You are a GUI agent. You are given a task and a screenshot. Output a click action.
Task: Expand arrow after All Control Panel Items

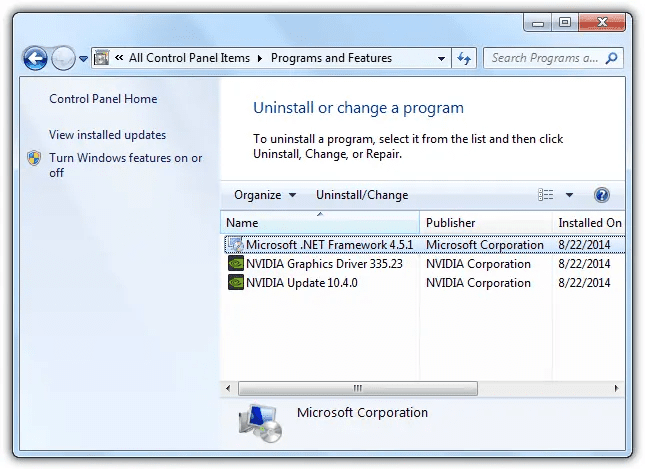[x=260, y=58]
